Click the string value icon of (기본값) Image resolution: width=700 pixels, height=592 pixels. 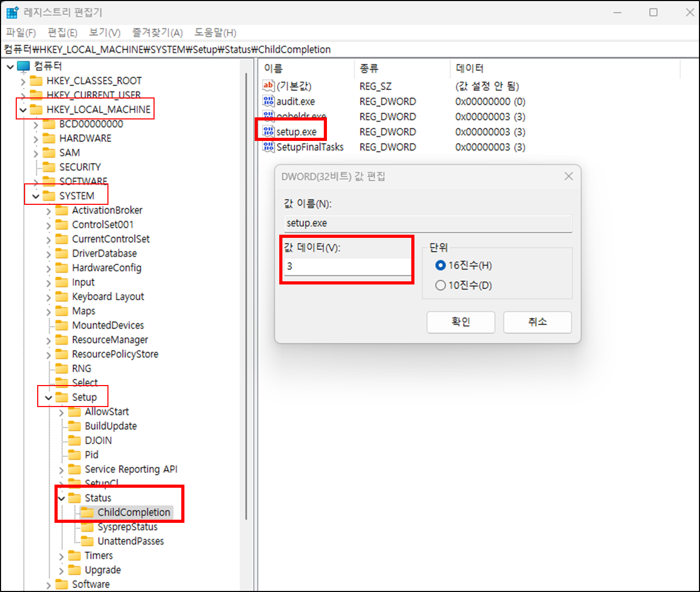click(268, 86)
